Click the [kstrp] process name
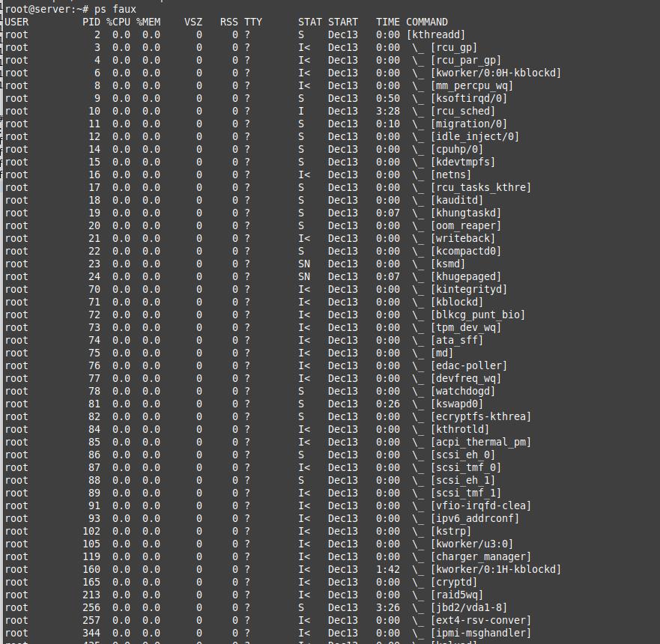The image size is (660, 644). pos(451,531)
